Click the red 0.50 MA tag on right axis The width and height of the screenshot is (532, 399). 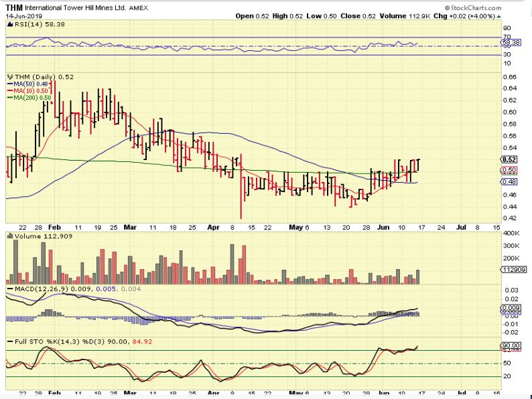point(509,170)
